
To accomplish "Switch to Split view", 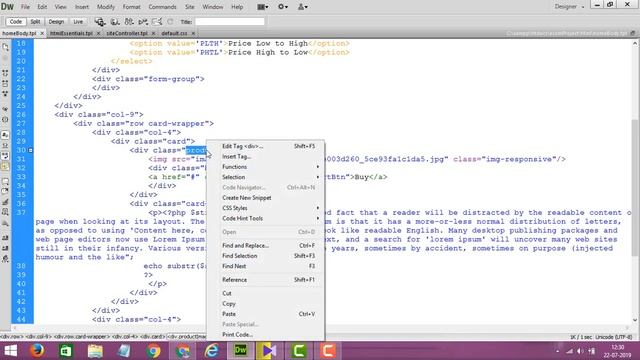I will 35,22.
